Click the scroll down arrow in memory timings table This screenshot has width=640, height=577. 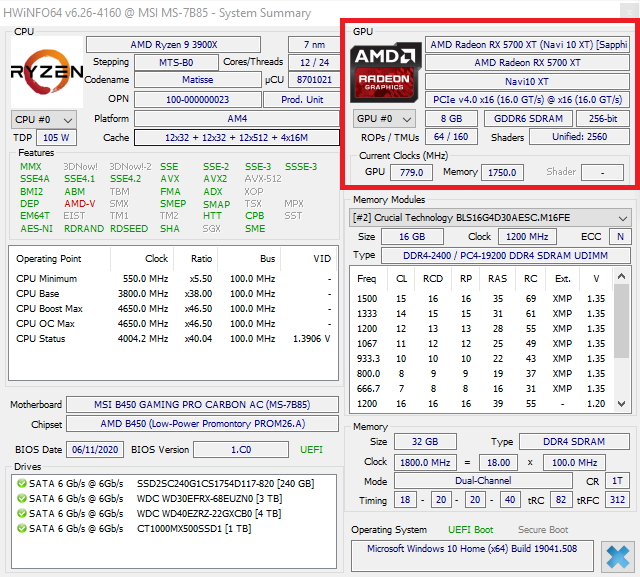click(x=621, y=404)
